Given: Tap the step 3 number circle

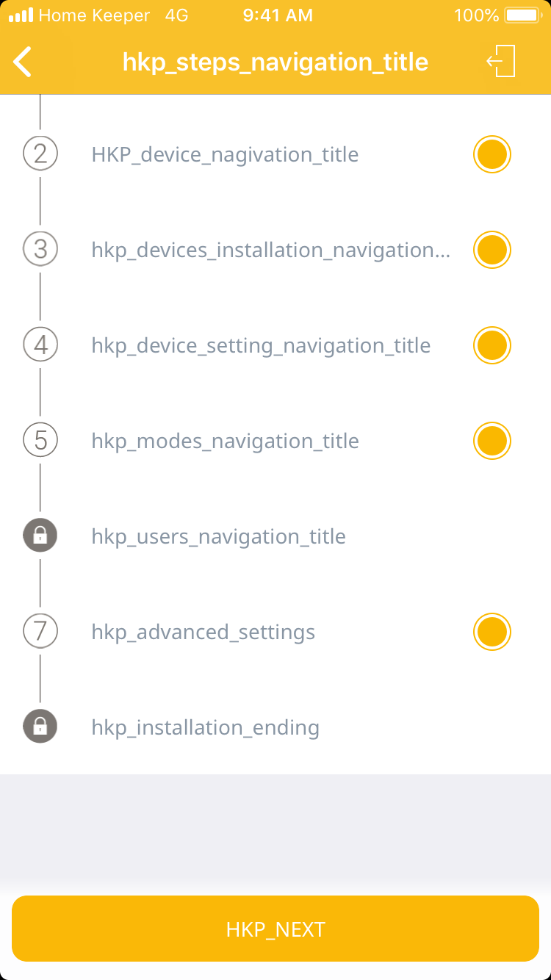Looking at the screenshot, I should 40,250.
